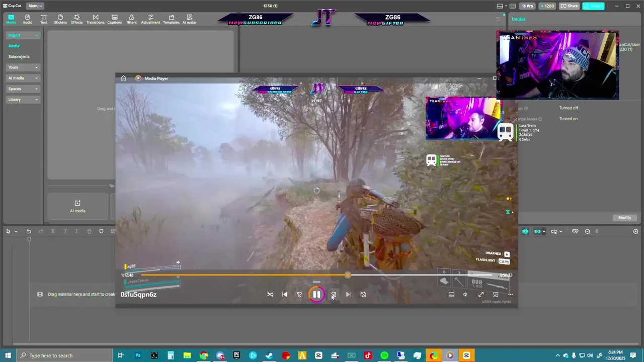Open the Templates tab
Screen dimensions: 644x362
click(171, 19)
